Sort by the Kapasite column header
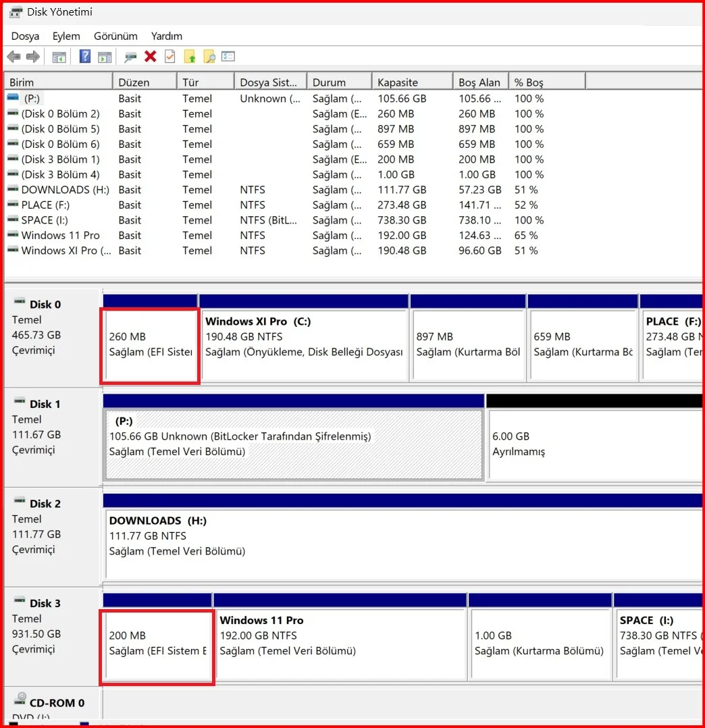 tap(412, 82)
